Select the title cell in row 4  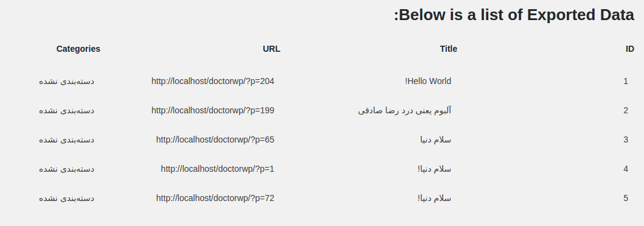coord(435,169)
